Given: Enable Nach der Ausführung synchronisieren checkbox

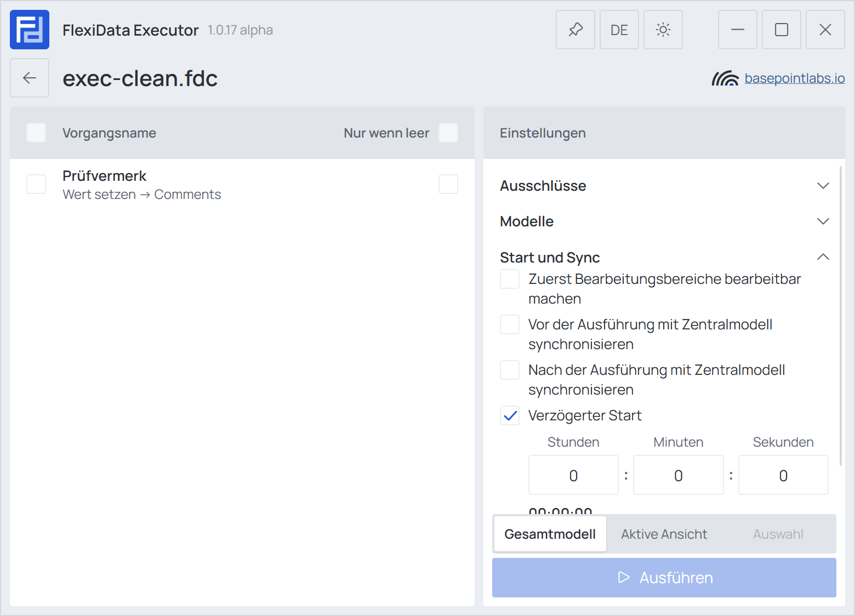Looking at the screenshot, I should pos(510,370).
